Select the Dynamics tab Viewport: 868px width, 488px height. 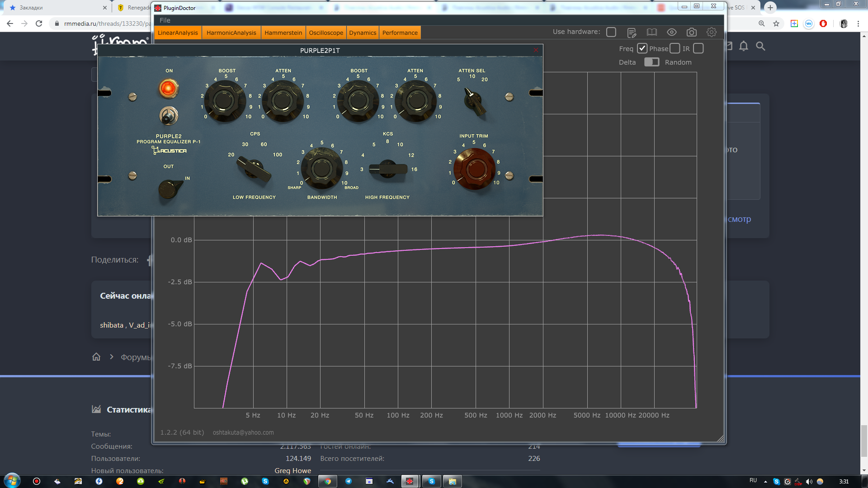363,33
